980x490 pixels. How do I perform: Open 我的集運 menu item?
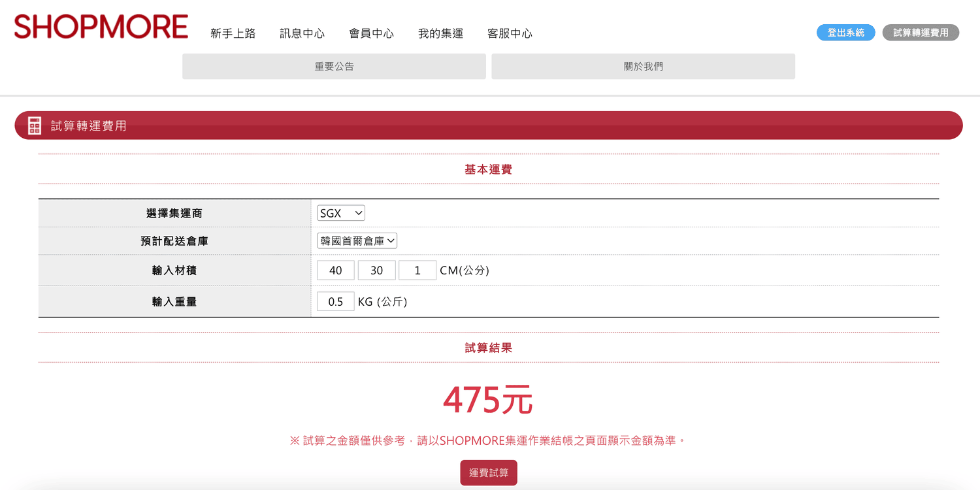point(440,33)
